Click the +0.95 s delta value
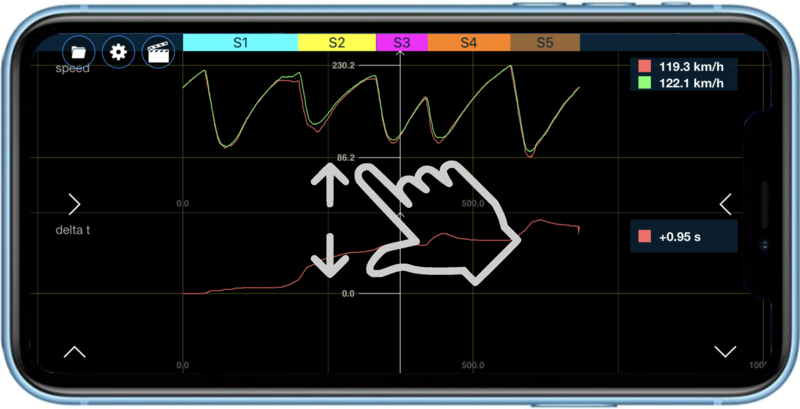Screen dimensions: 800x409 [x=680, y=237]
